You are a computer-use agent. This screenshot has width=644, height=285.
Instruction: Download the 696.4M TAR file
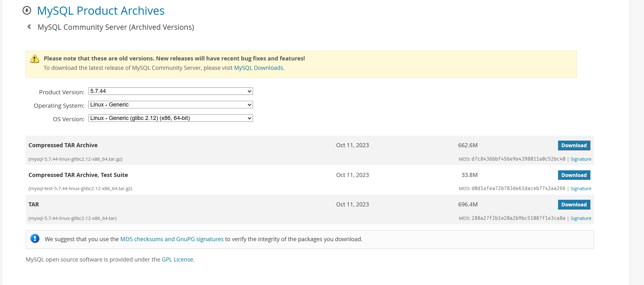(574, 205)
